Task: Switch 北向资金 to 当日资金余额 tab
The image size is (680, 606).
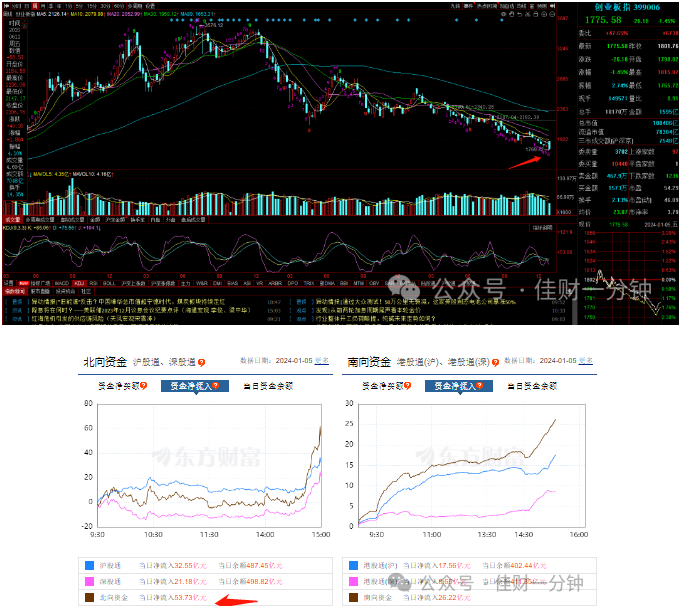Action: (x=268, y=386)
